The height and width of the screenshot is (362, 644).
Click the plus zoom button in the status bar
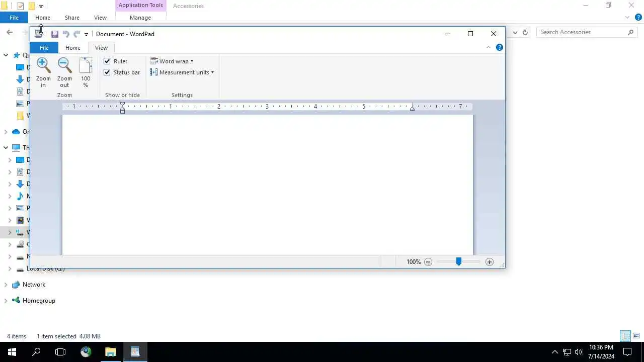pyautogui.click(x=490, y=262)
